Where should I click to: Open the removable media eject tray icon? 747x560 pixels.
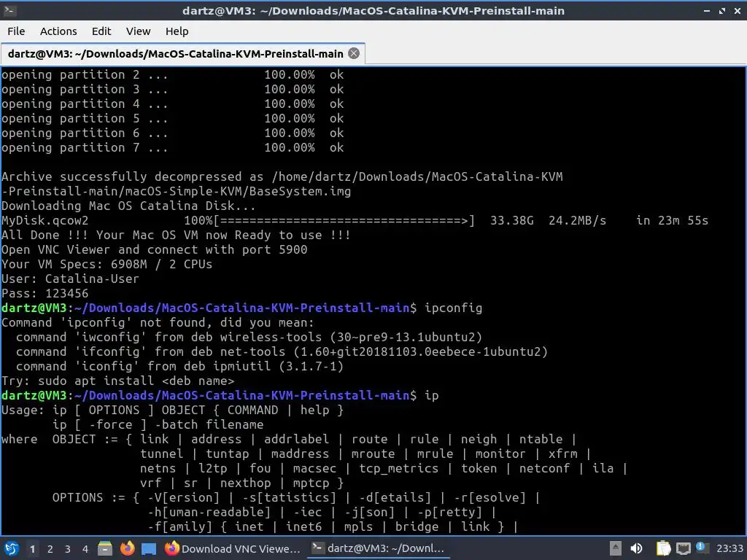click(x=616, y=548)
